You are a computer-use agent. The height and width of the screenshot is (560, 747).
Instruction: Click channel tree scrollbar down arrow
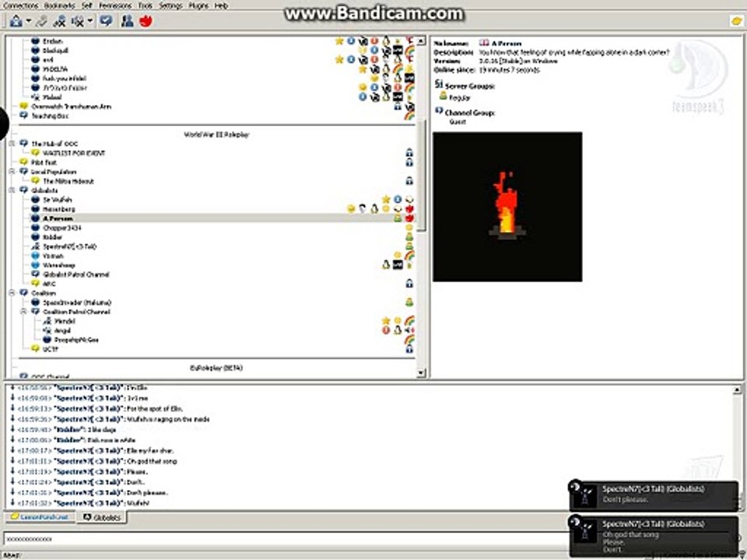[x=421, y=373]
